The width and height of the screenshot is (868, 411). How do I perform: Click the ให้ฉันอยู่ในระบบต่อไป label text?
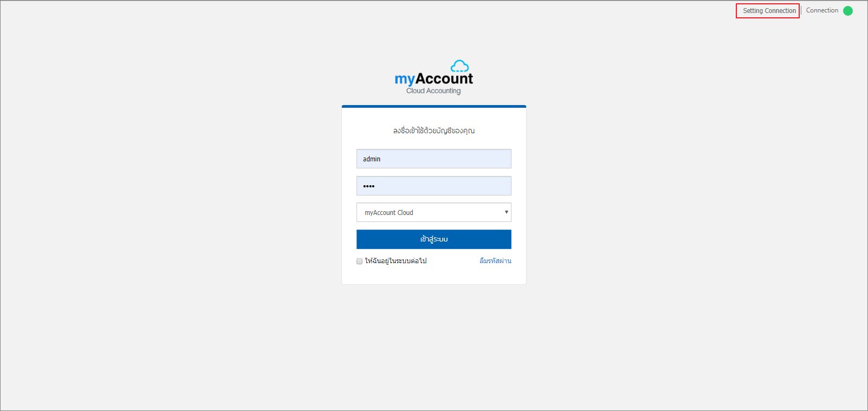pos(396,261)
